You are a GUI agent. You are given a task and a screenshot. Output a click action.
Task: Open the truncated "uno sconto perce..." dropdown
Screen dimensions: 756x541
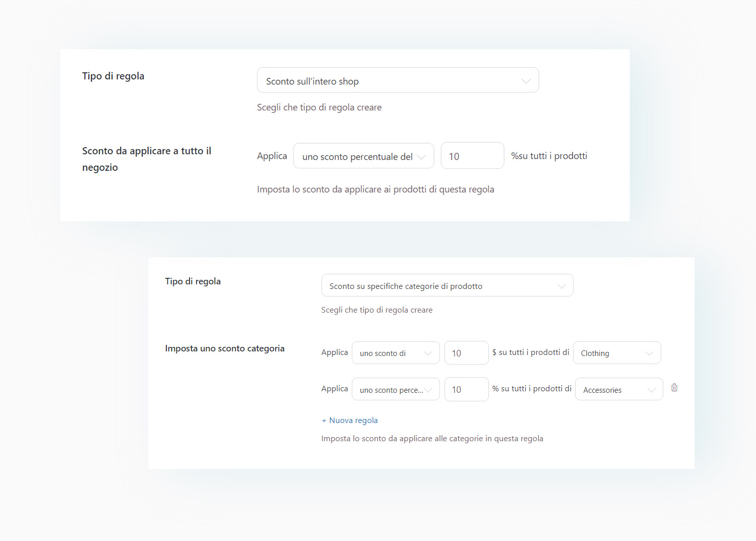click(396, 390)
